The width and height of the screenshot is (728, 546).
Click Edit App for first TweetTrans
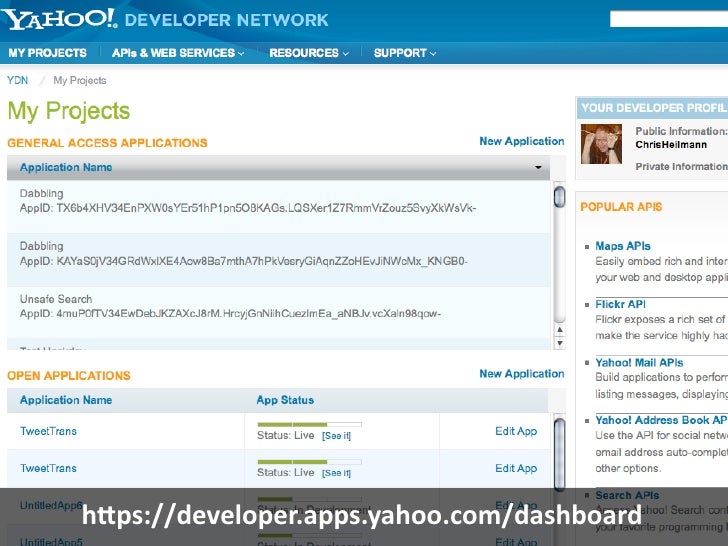[516, 431]
